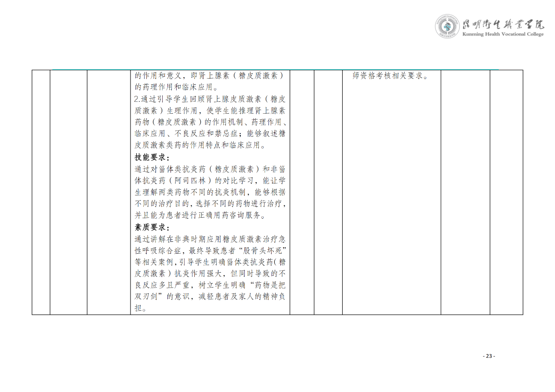Click the circular college emblem logo
The height and width of the screenshot is (392, 555).
pyautogui.click(x=447, y=26)
